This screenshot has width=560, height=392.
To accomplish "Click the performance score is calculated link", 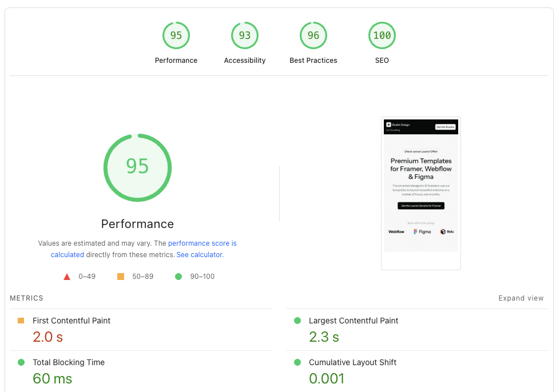I will (202, 243).
